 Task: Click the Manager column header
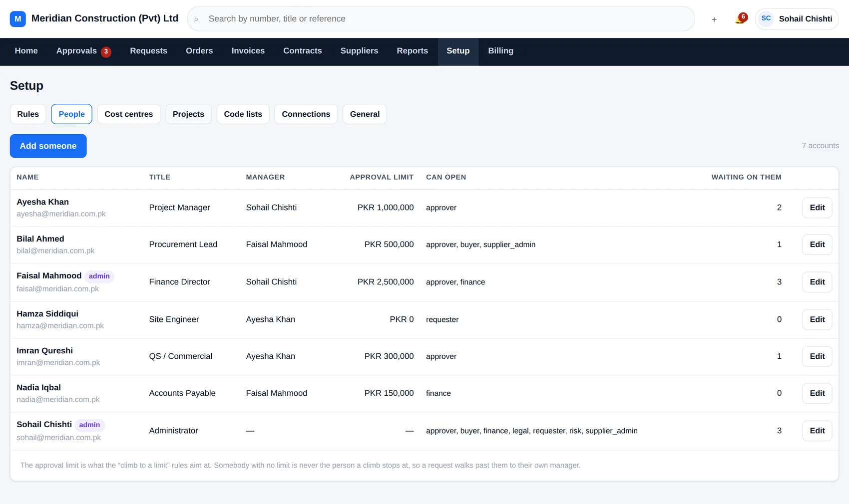point(265,177)
